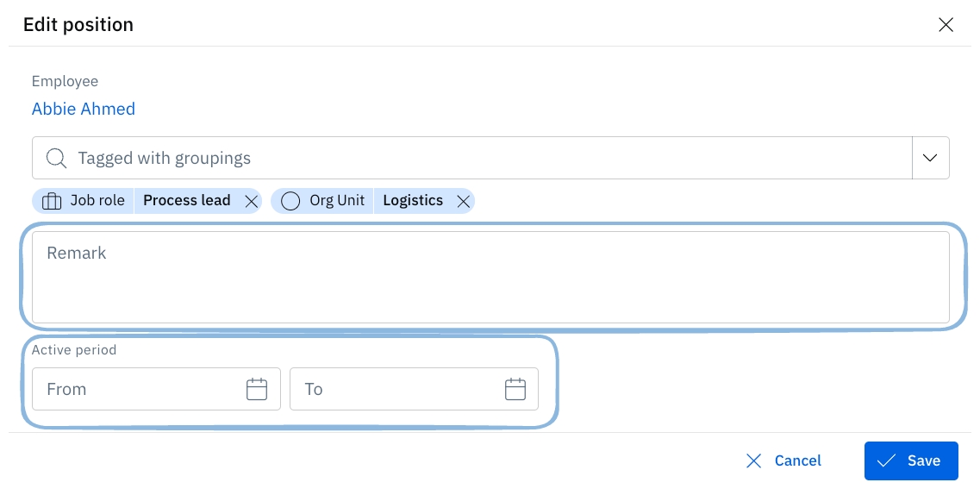Click the circle Org Unit icon

pos(290,201)
